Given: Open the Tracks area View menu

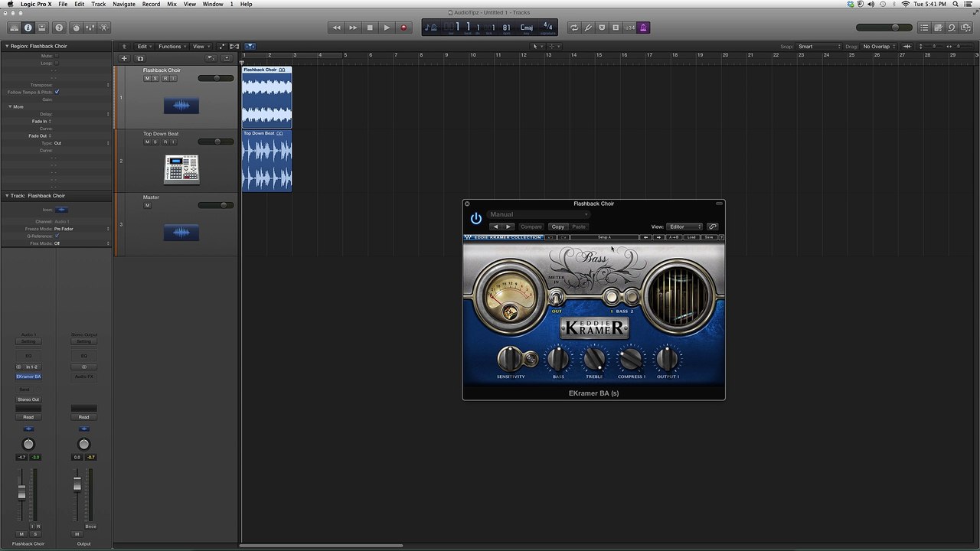Looking at the screenshot, I should (x=200, y=47).
